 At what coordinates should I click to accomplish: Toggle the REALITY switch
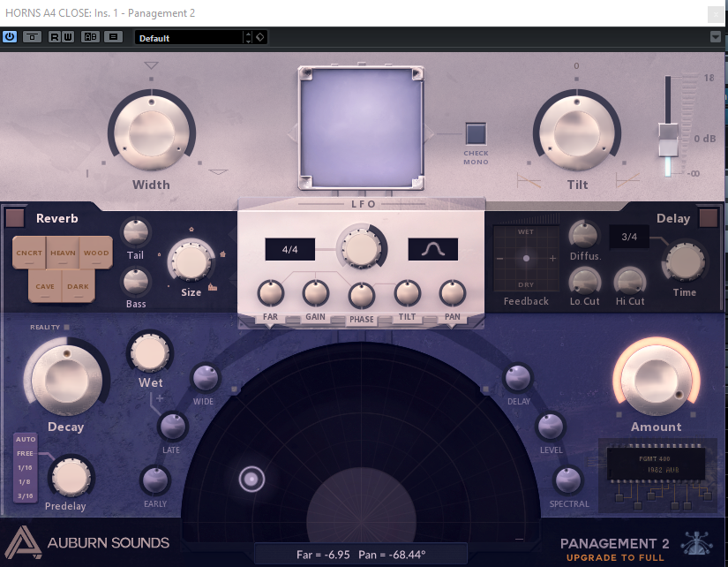pyautogui.click(x=66, y=327)
